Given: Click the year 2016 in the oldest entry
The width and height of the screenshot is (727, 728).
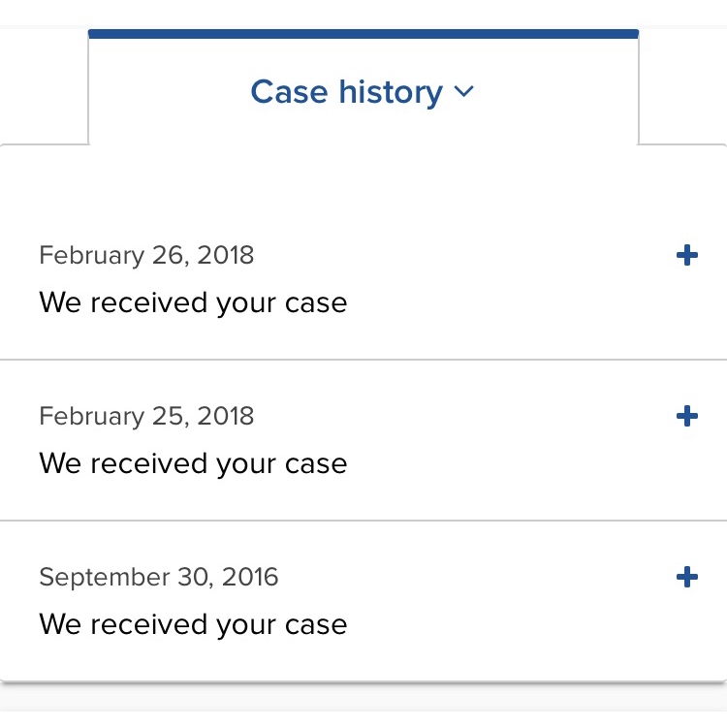Looking at the screenshot, I should [250, 578].
